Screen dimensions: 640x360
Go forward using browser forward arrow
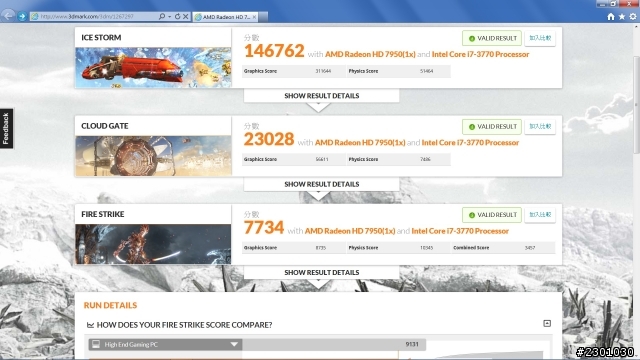22,16
